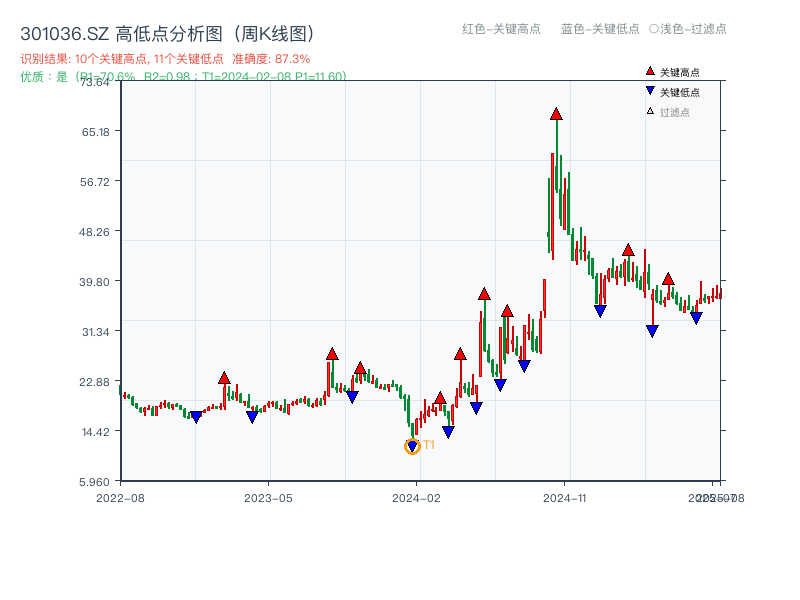This screenshot has height=600, width=800.
Task: Click the 关键高点 label in chart legend
Action: (x=680, y=72)
